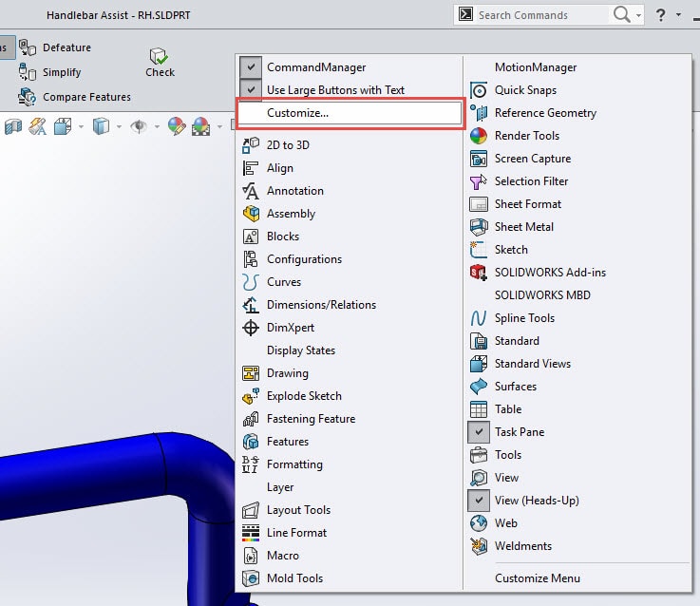Image resolution: width=700 pixels, height=606 pixels.
Task: Click the Spline Tools icon
Action: (x=479, y=318)
